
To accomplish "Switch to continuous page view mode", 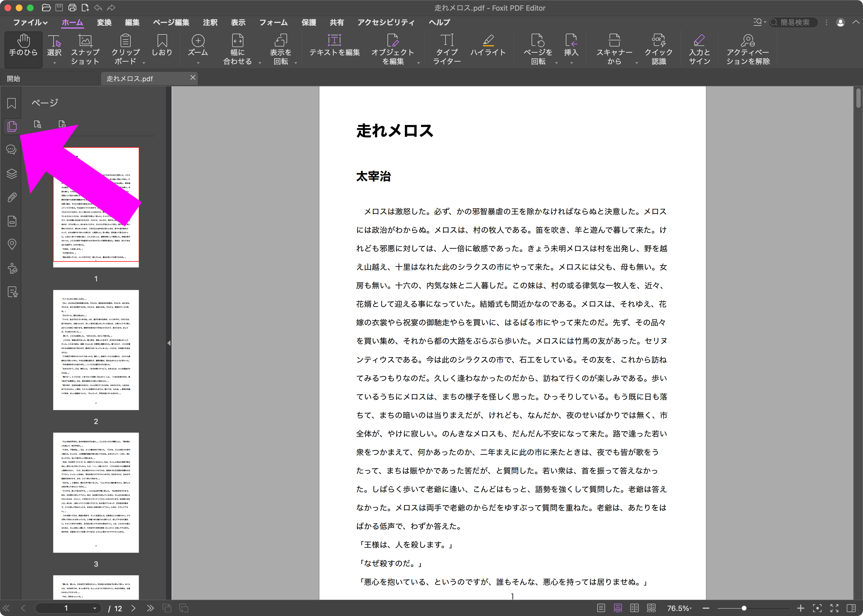I will pyautogui.click(x=618, y=608).
